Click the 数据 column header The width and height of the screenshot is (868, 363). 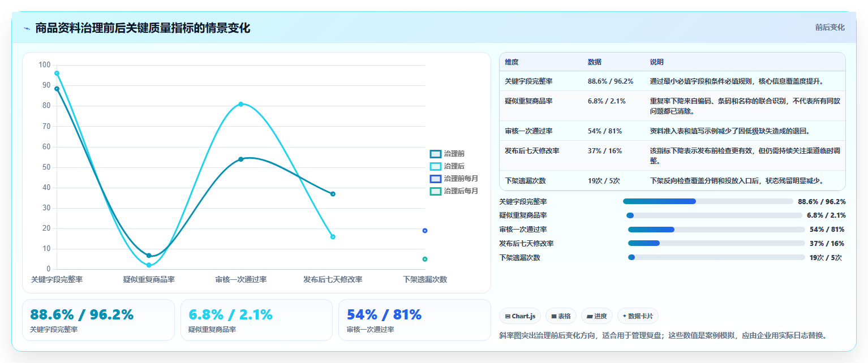point(595,62)
